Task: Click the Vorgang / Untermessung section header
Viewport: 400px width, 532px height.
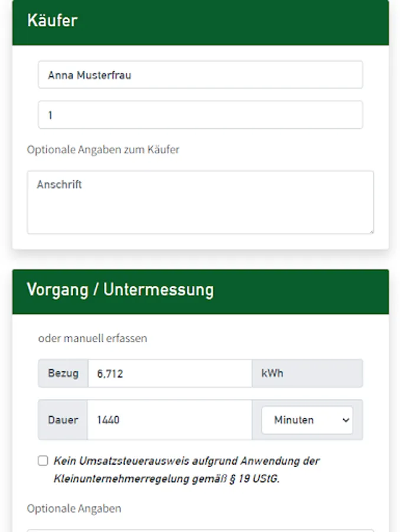Action: click(200, 291)
